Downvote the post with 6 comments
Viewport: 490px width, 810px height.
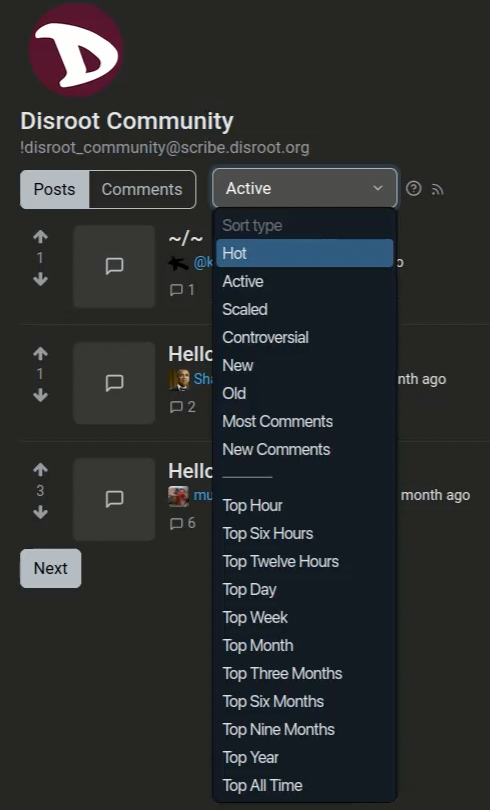pyautogui.click(x=40, y=512)
